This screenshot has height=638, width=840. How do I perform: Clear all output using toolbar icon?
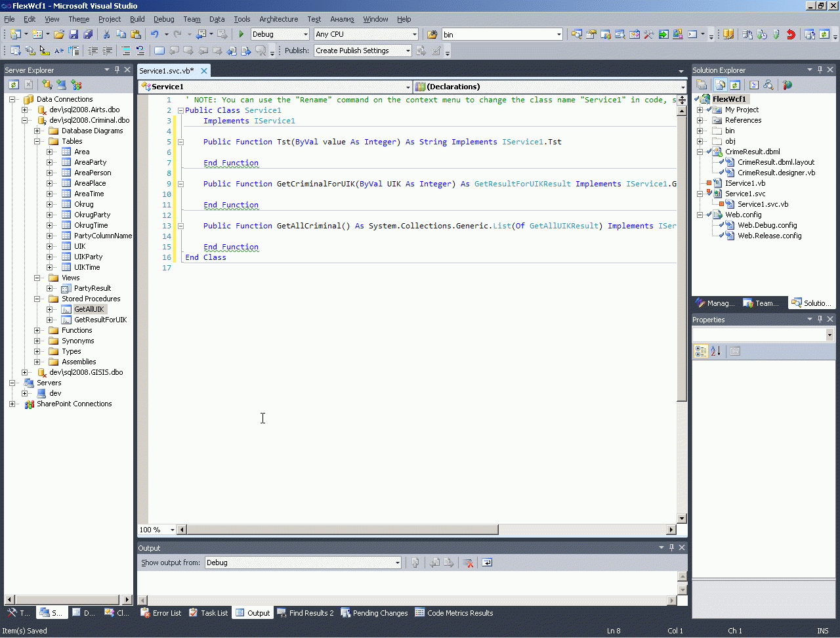pos(468,563)
